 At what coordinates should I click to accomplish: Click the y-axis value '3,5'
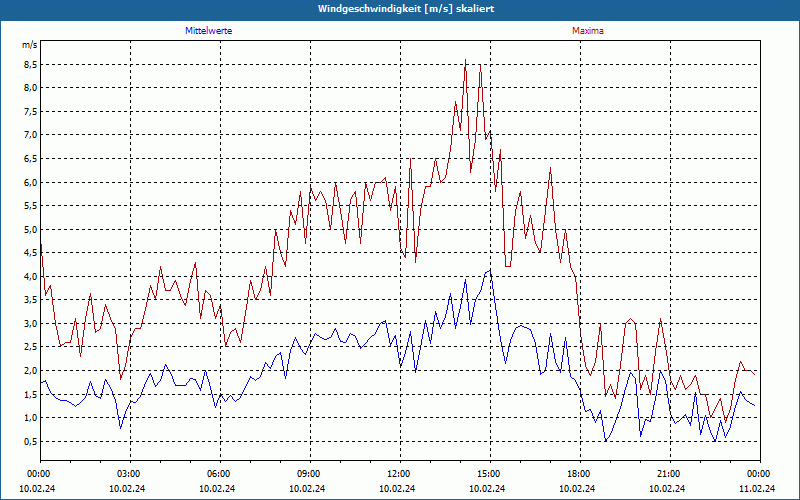[31, 299]
